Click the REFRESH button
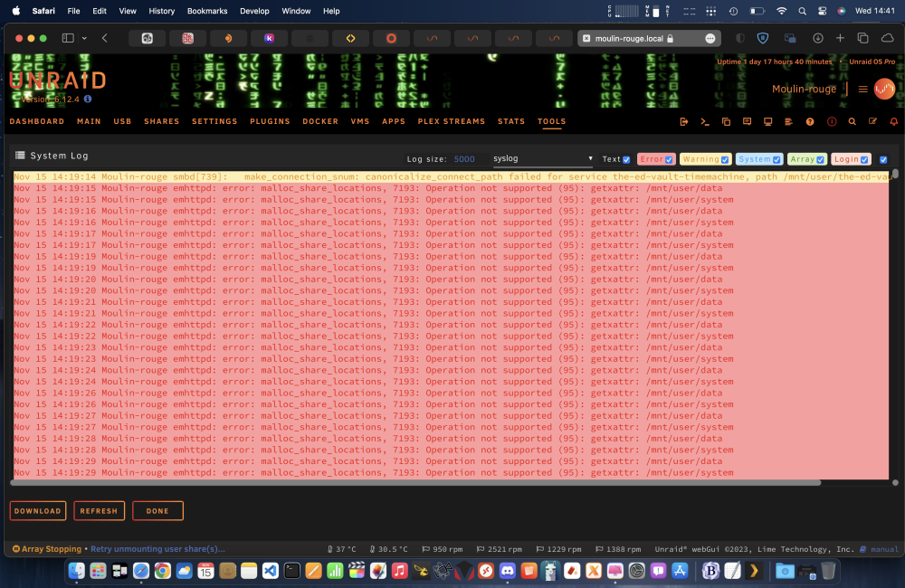The height and width of the screenshot is (588, 905). [x=99, y=511]
